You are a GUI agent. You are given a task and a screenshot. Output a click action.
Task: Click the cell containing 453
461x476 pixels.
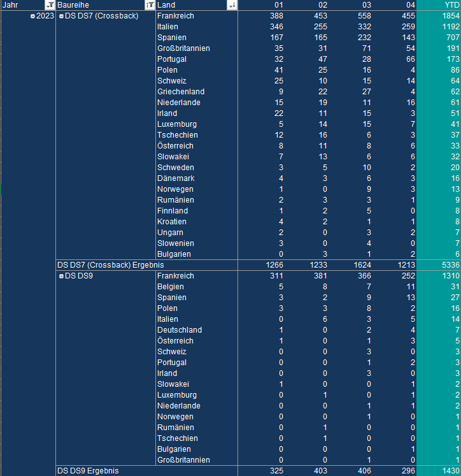pos(320,16)
